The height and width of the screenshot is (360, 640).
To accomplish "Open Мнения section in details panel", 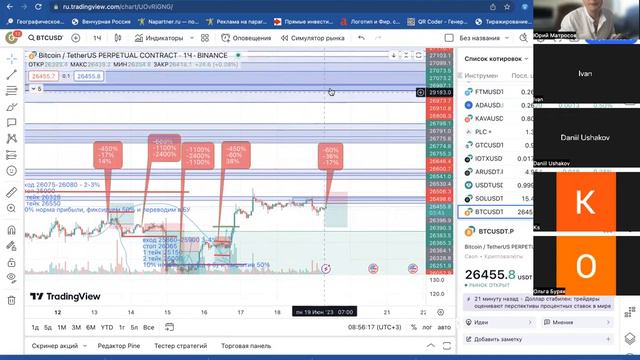I will [578, 322].
